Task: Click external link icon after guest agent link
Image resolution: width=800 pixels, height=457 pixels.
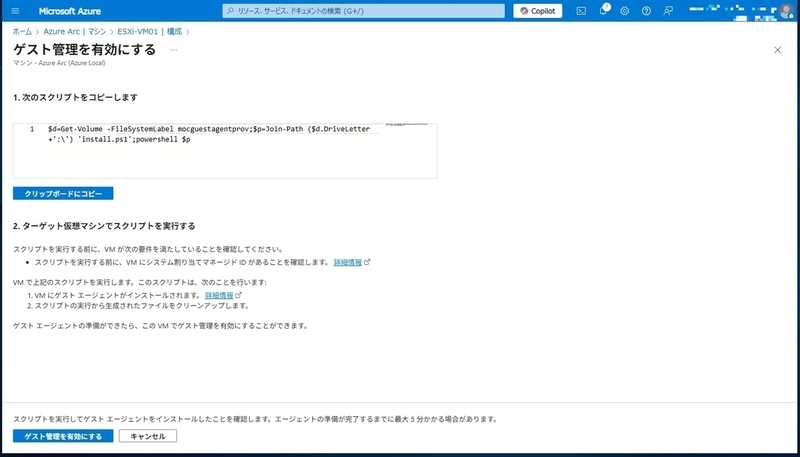Action: 238,295
